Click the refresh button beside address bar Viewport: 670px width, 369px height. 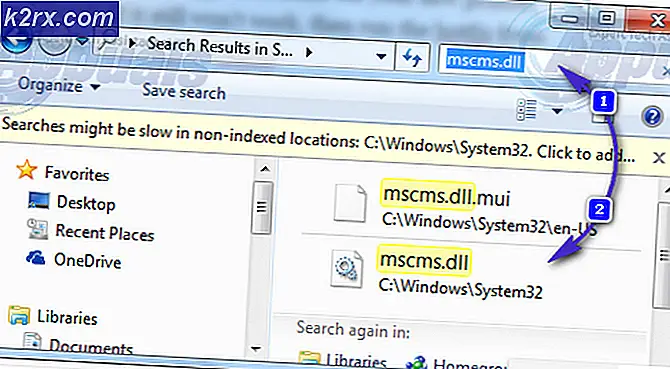412,58
